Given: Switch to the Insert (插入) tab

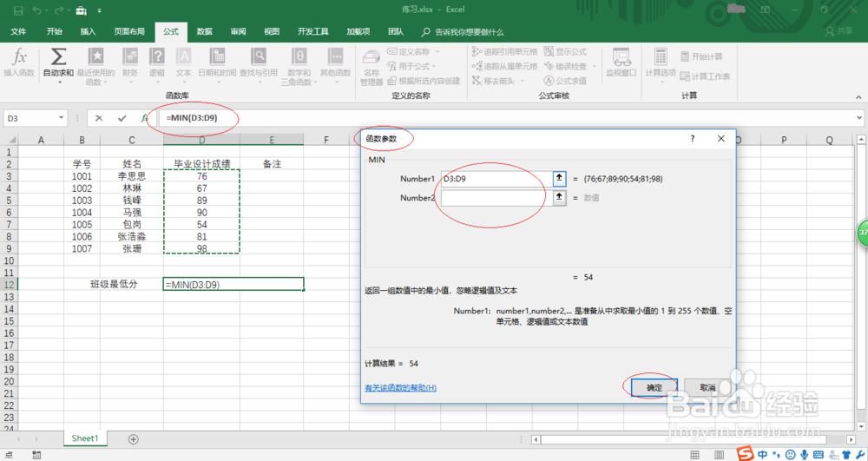Looking at the screenshot, I should click(88, 31).
